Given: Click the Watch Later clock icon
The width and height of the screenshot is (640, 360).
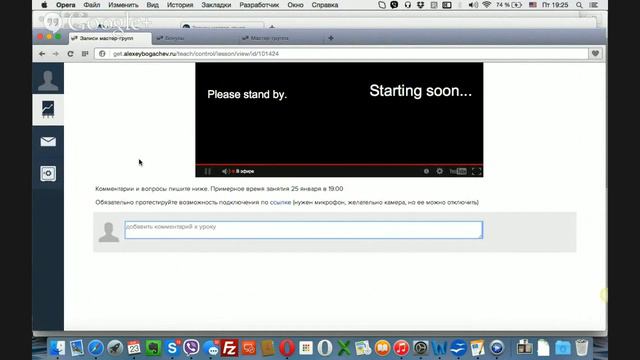Looking at the screenshot, I should [x=426, y=171].
